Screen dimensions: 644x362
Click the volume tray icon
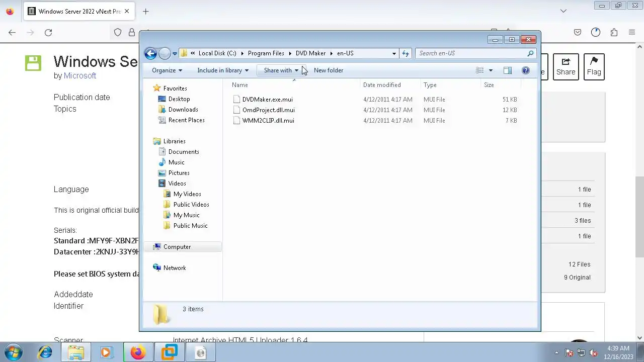click(593, 353)
